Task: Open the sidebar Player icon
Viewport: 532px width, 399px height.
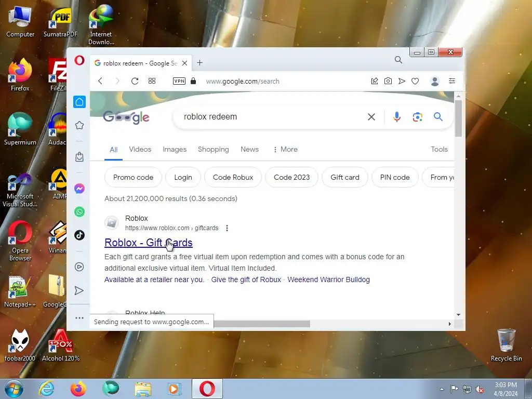Action: [x=79, y=267]
